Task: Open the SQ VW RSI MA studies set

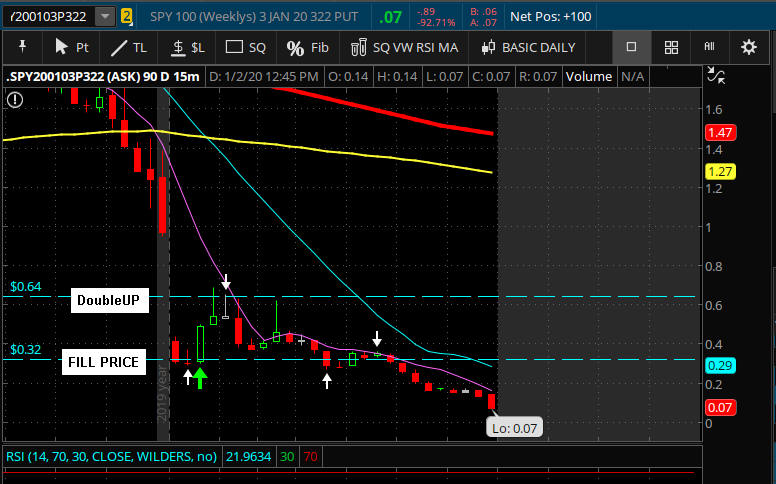Action: coord(404,48)
